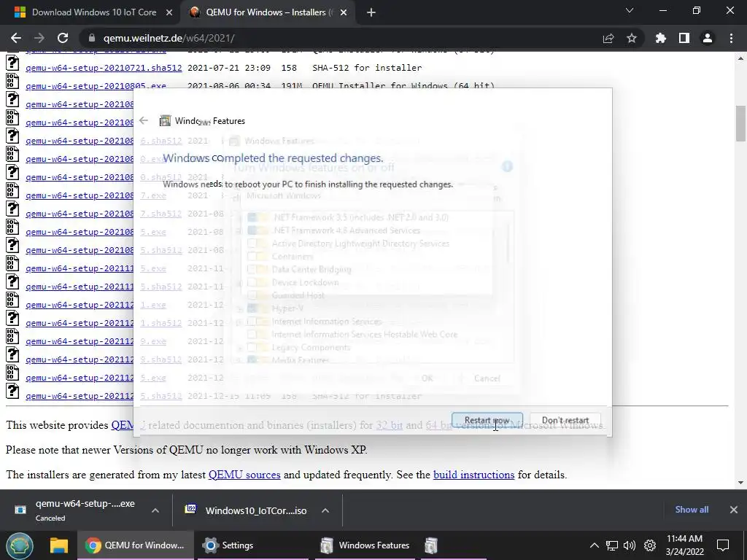747x560 pixels.
Task: Open the volume tray icon
Action: 630,545
